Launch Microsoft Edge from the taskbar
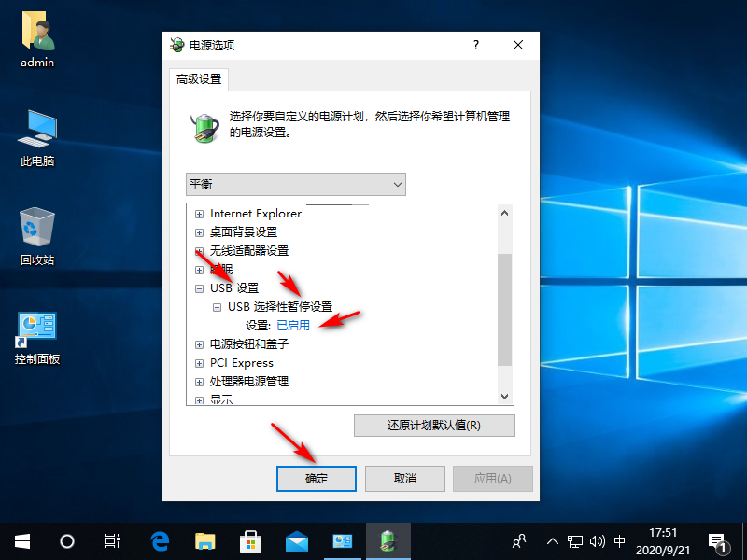The width and height of the screenshot is (747, 560). [x=160, y=540]
